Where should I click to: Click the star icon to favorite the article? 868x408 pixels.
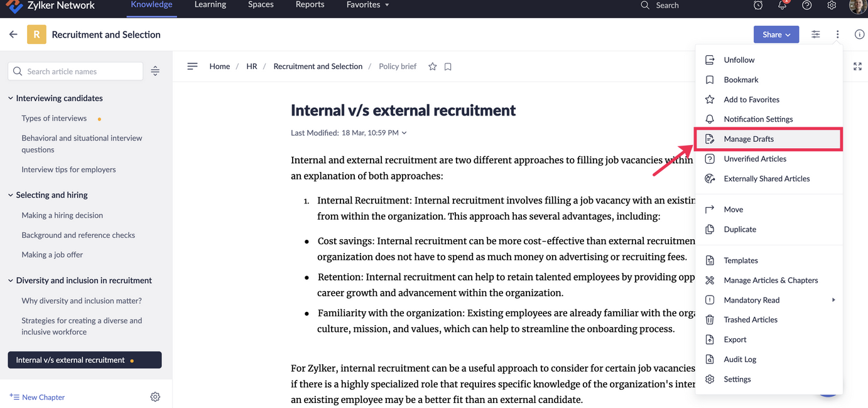(x=432, y=67)
